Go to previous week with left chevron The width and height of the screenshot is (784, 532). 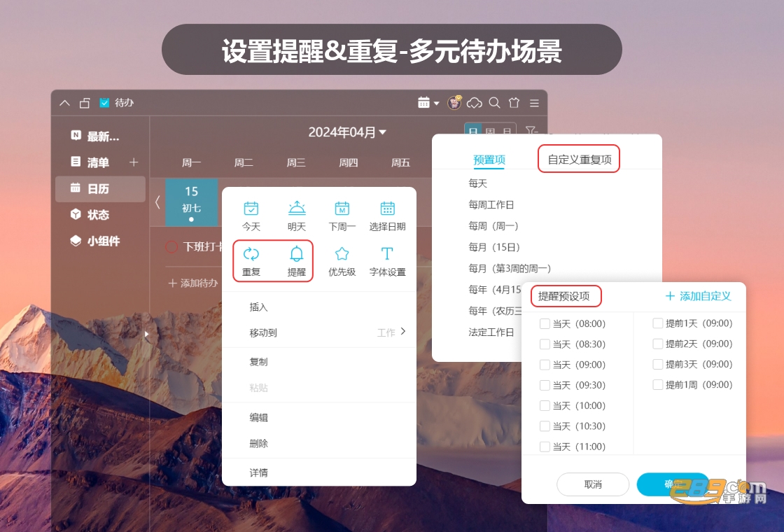point(157,202)
